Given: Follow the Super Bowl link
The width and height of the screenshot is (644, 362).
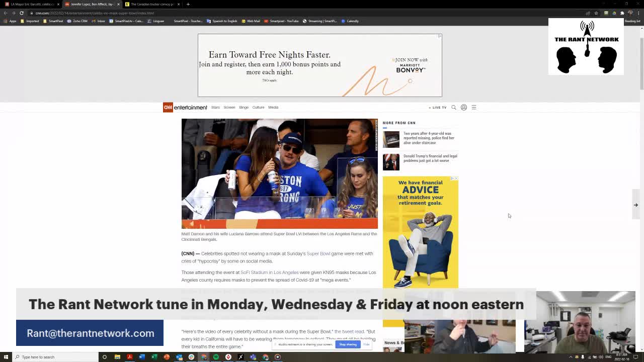Looking at the screenshot, I should click(x=318, y=253).
